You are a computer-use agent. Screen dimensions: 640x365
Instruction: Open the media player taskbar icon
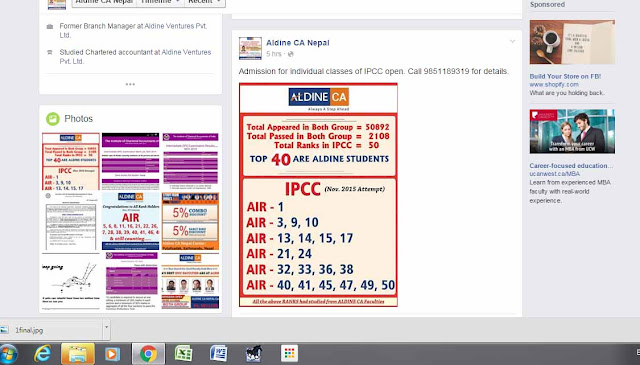point(112,354)
